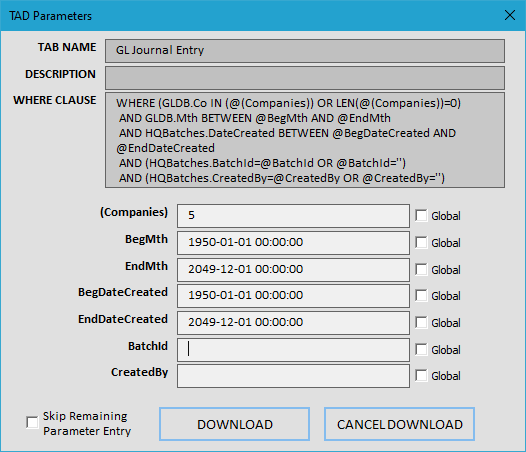Click the WHERE CLAUSE label
526x452 pixels.
[x=55, y=100]
